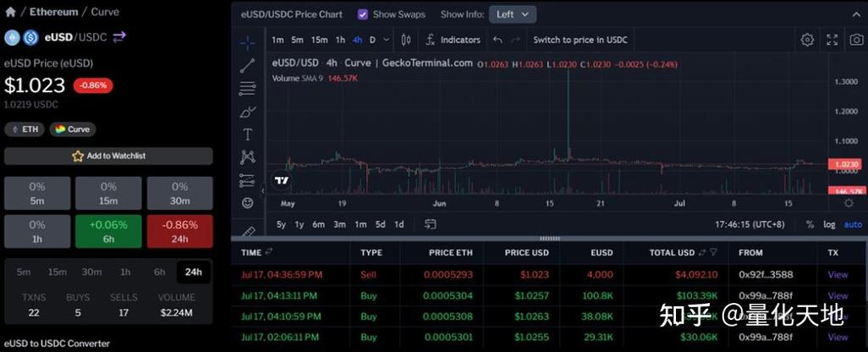Select the brush drawing tool
The image size is (868, 352).
click(x=247, y=111)
